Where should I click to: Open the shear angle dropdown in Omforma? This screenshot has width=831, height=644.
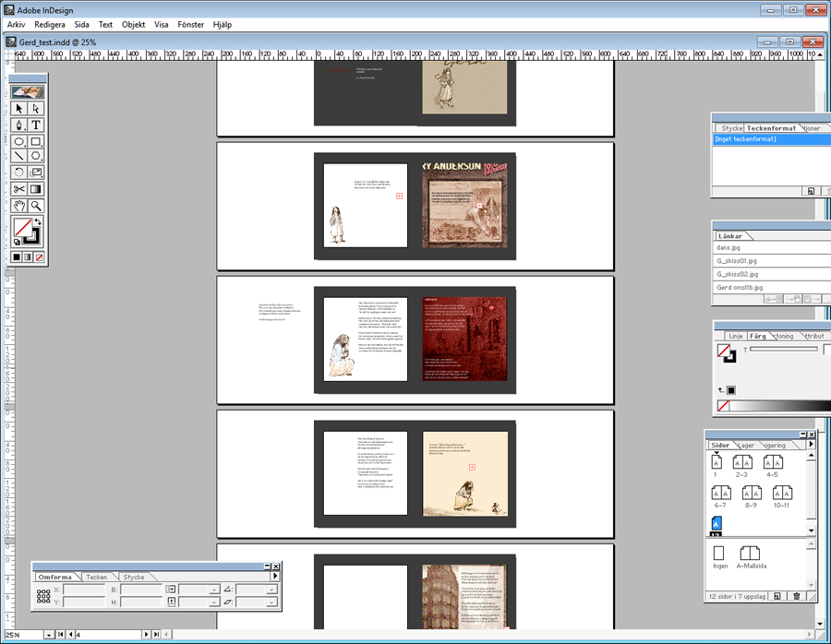click(x=271, y=602)
